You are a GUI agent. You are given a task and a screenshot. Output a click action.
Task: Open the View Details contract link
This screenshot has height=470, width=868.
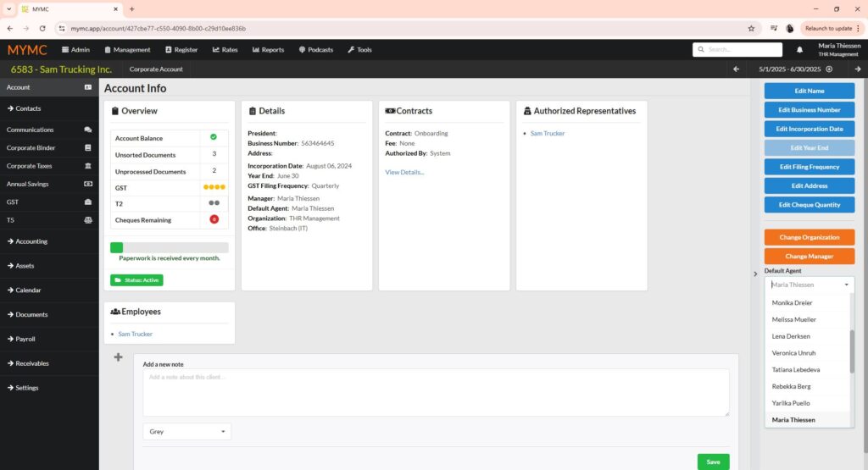404,172
